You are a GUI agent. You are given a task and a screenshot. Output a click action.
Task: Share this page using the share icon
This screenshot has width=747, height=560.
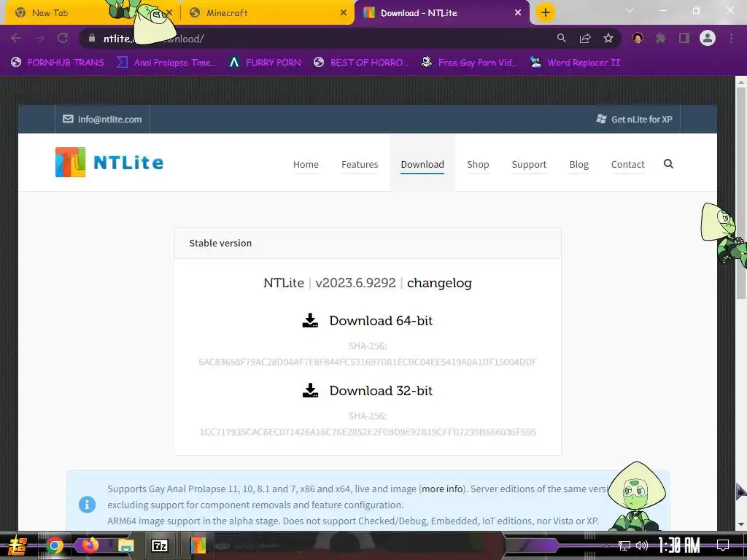click(x=585, y=39)
